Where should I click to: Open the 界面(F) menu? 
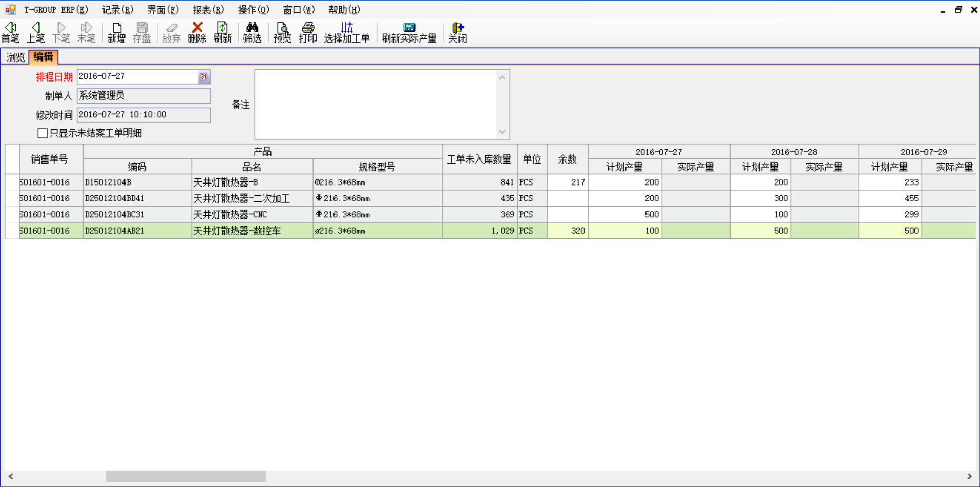pyautogui.click(x=163, y=10)
